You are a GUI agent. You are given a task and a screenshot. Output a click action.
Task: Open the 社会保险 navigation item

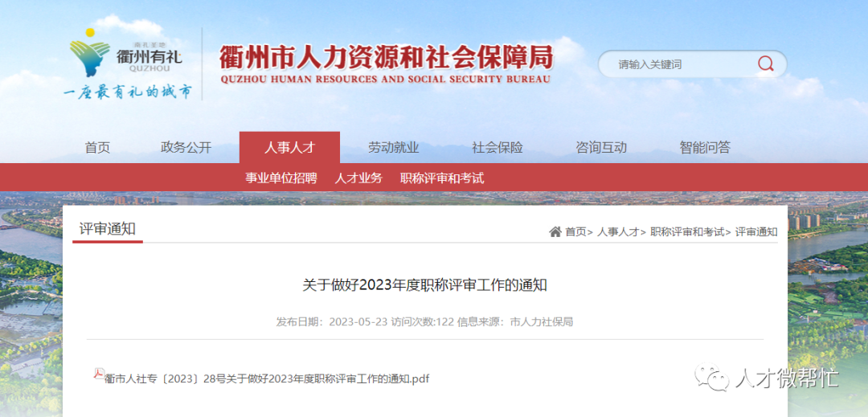[497, 148]
